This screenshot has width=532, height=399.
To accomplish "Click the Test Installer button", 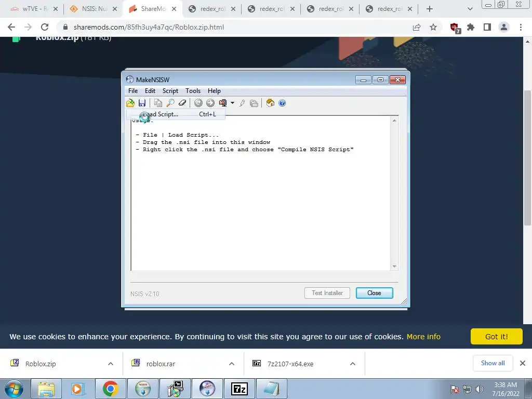I will click(327, 293).
